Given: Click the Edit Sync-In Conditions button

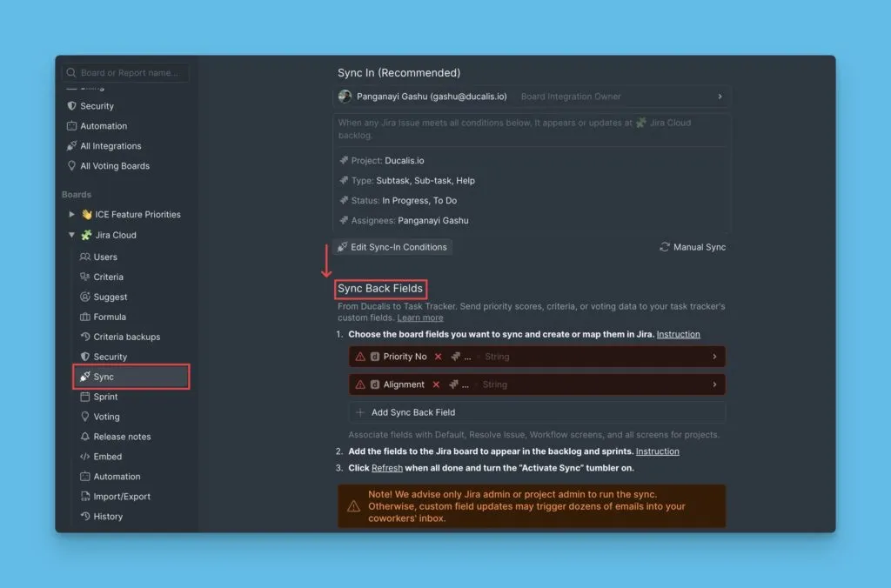Looking at the screenshot, I should [392, 247].
